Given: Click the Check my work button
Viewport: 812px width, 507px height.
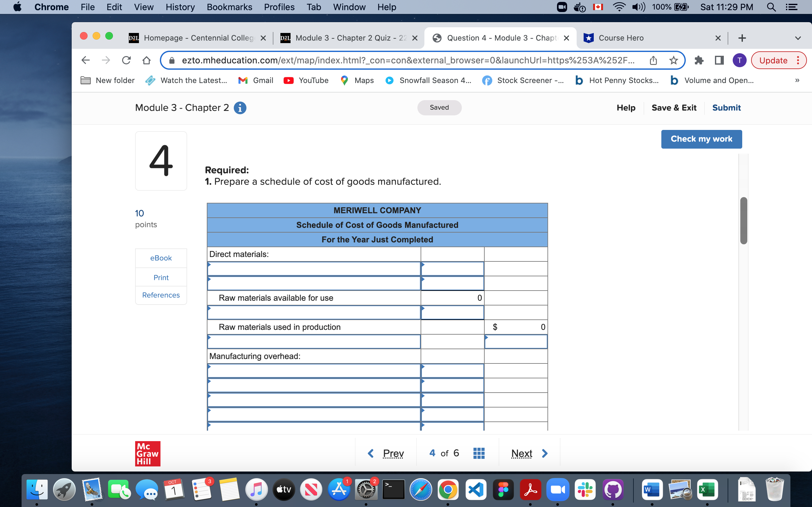Looking at the screenshot, I should click(701, 139).
